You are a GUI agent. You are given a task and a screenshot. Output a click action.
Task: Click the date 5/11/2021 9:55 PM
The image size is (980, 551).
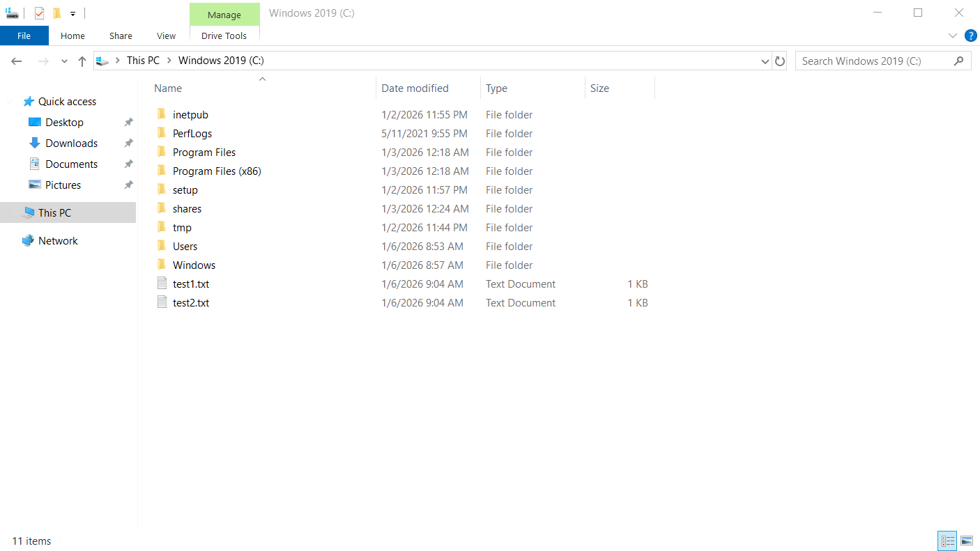point(424,134)
